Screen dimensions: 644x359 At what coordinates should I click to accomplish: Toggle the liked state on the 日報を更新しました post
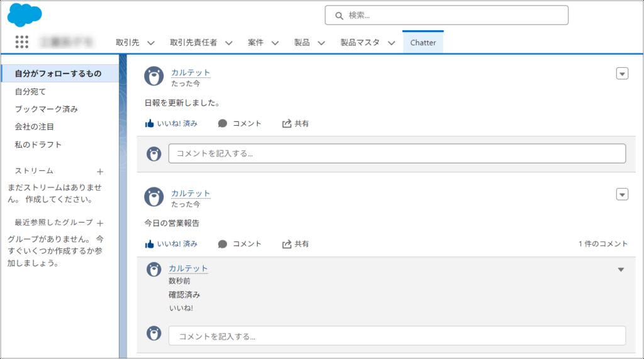coord(171,124)
